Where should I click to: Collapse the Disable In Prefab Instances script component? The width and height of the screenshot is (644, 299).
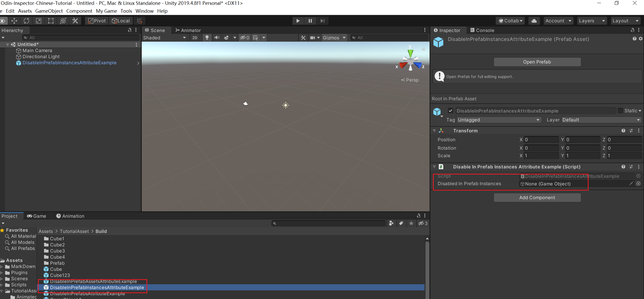(x=434, y=167)
